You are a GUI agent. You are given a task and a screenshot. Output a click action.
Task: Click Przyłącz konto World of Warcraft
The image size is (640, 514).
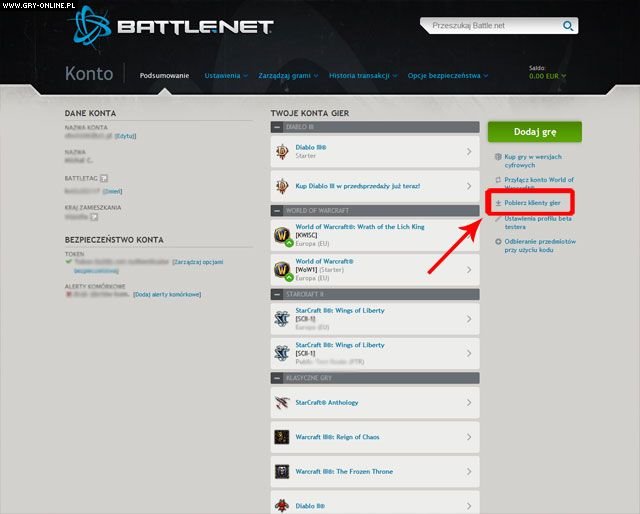point(539,183)
